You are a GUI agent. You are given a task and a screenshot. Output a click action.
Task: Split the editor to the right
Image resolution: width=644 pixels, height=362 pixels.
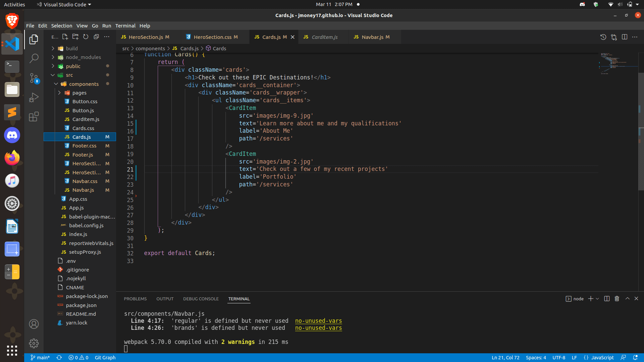coord(625,37)
